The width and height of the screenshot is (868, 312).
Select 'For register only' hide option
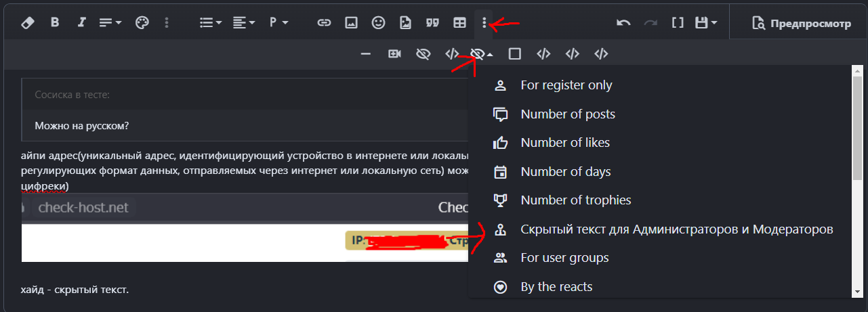coord(566,85)
